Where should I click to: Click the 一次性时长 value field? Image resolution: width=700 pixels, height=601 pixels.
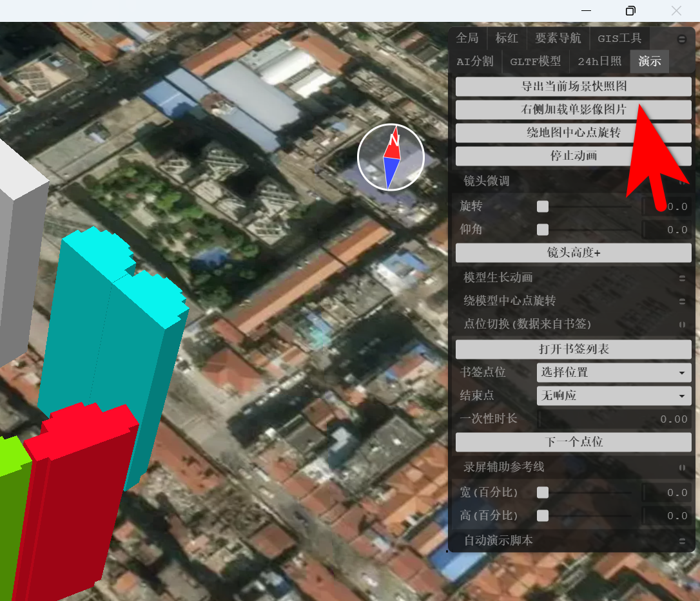(614, 419)
